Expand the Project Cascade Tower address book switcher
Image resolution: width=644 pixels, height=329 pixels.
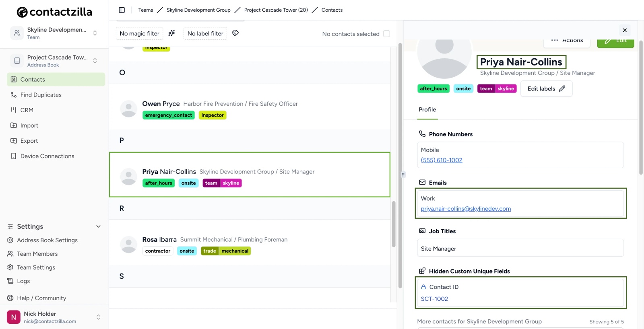pos(95,61)
